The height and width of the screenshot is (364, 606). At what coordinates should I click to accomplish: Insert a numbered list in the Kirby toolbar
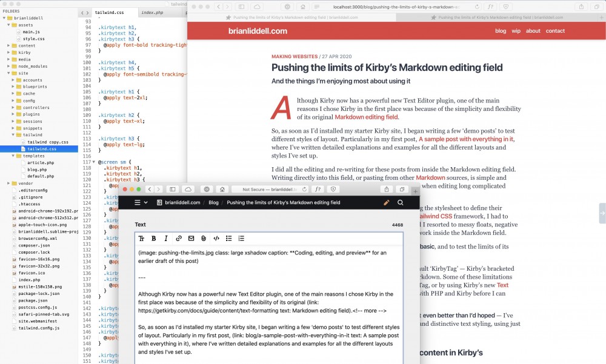[242, 239]
